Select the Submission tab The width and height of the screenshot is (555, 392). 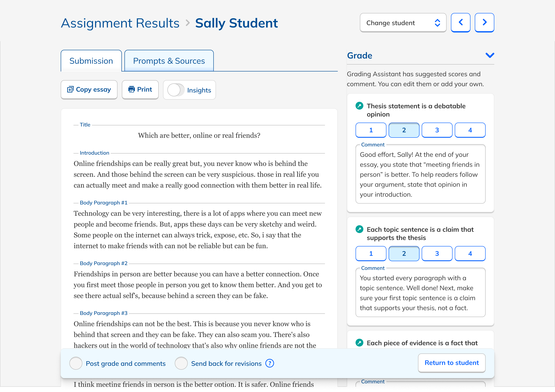coord(91,61)
